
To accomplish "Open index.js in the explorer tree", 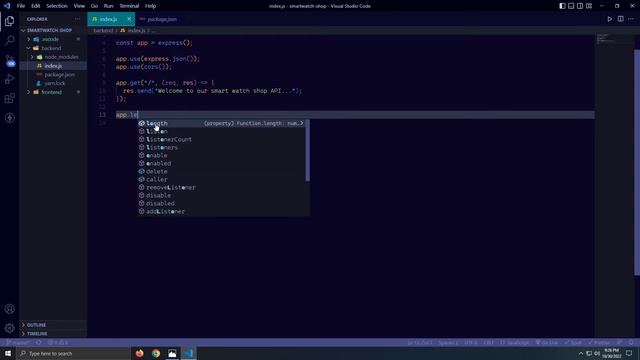I will [53, 66].
